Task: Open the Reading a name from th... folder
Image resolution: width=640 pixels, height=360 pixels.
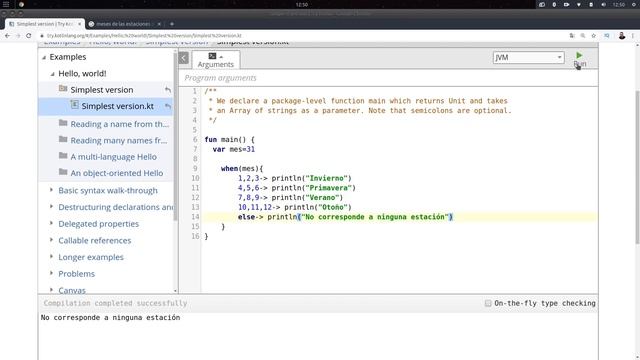Action: [120, 124]
